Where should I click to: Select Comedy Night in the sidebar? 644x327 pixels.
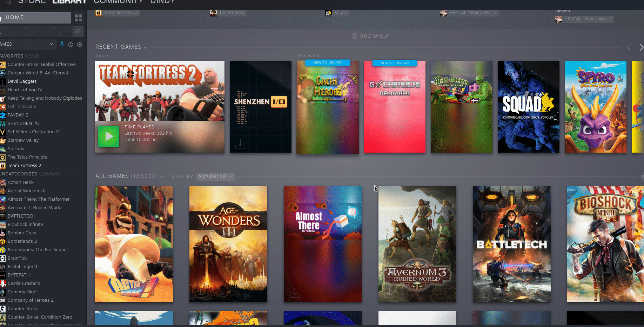tap(23, 292)
